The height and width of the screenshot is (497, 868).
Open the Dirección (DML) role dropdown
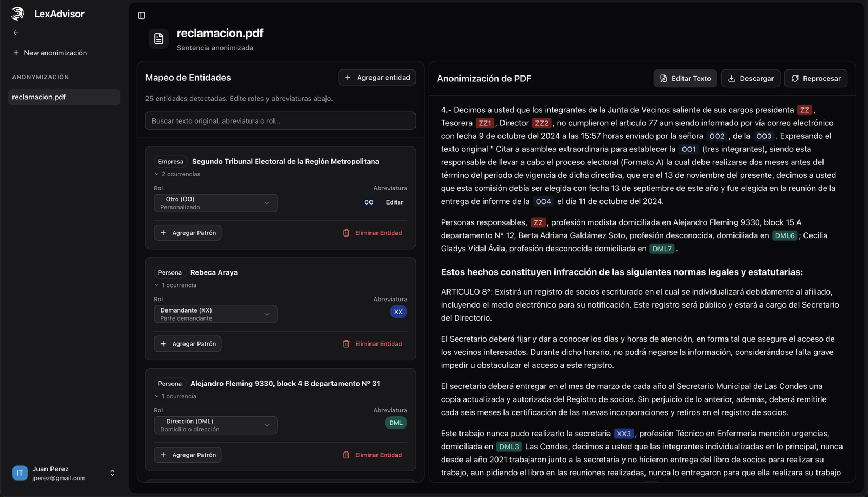[215, 425]
